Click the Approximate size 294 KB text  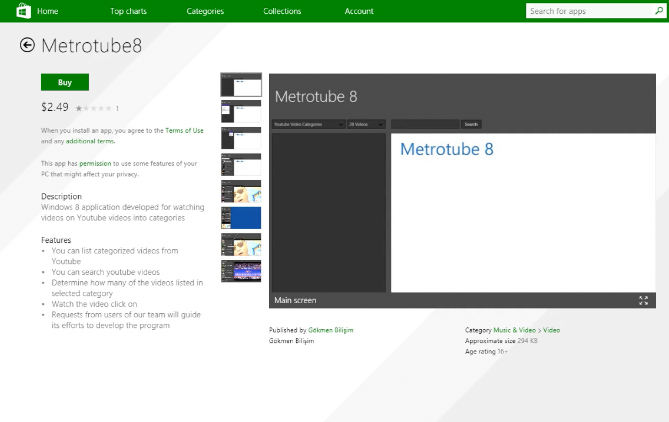click(x=501, y=341)
